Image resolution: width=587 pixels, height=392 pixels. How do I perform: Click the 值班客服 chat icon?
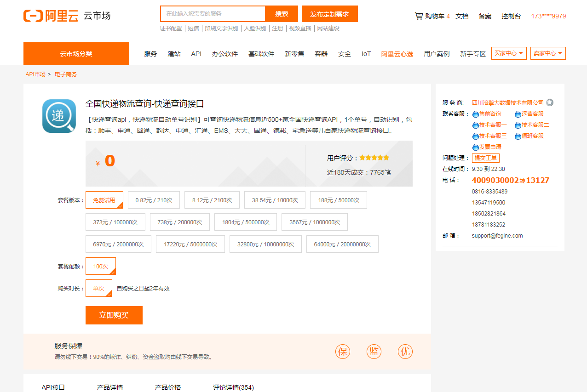point(518,136)
